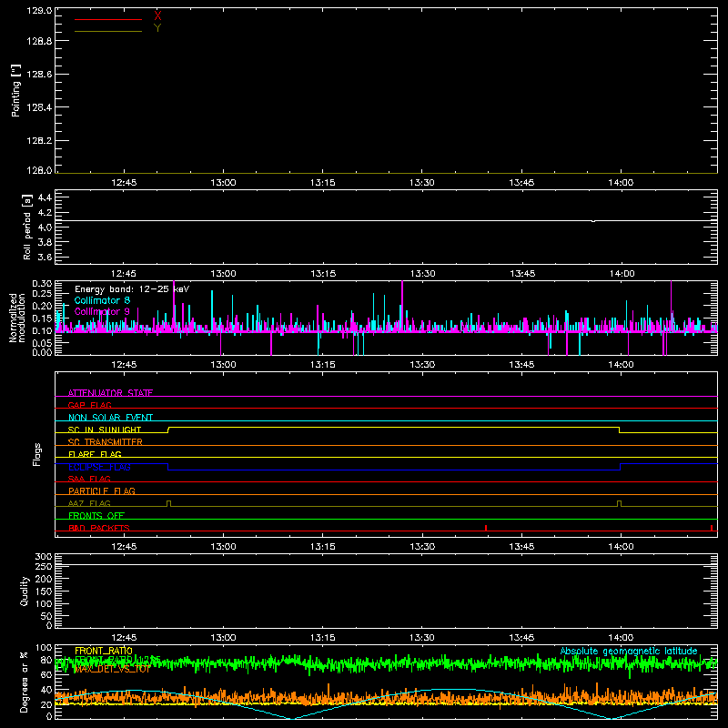Image resolution: width=728 pixels, height=728 pixels.
Task: Click the BAD_PACKETS spike near 13:40
Action: click(x=486, y=528)
